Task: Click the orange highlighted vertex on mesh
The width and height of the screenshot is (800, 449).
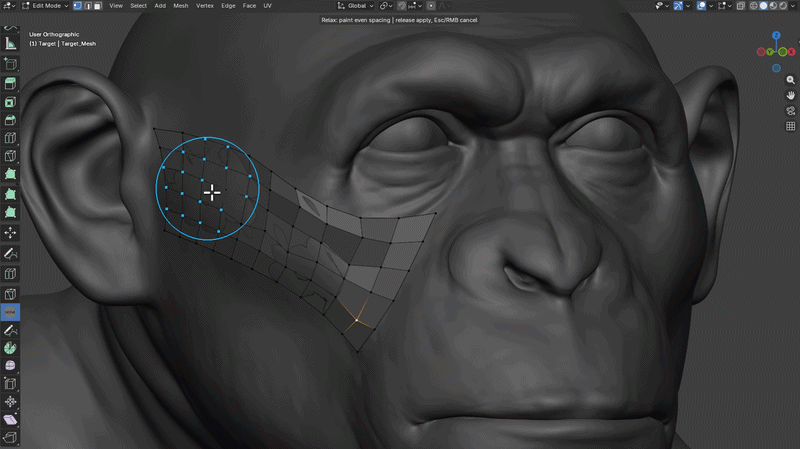Action: (357, 320)
